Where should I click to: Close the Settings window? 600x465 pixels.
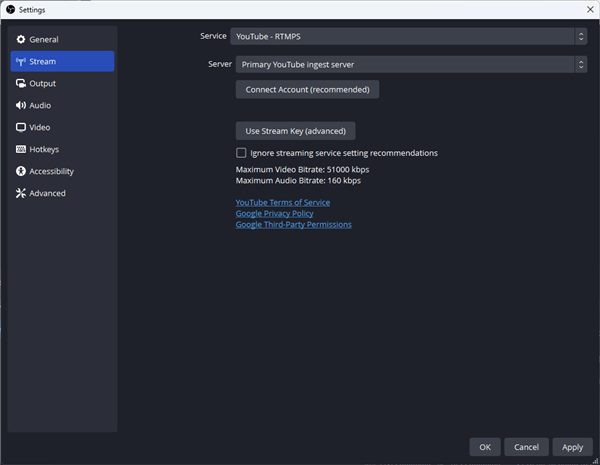[x=585, y=9]
